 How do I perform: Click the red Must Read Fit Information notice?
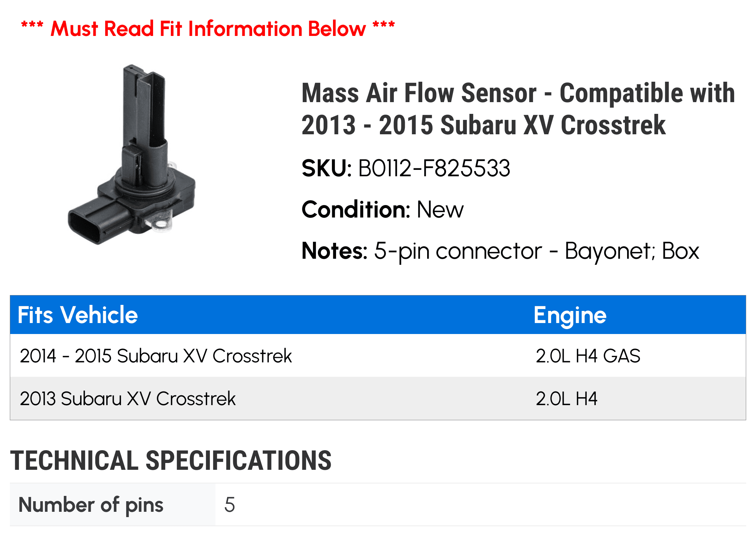pos(208,29)
